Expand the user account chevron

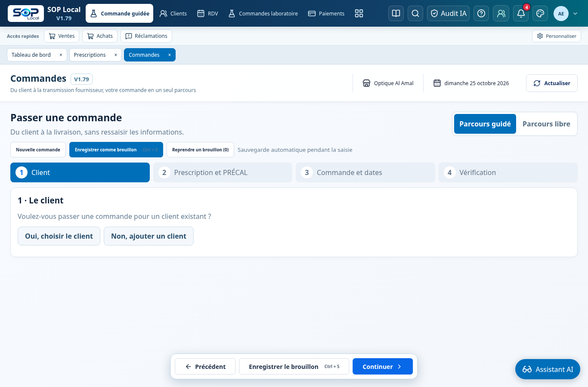pos(575,14)
